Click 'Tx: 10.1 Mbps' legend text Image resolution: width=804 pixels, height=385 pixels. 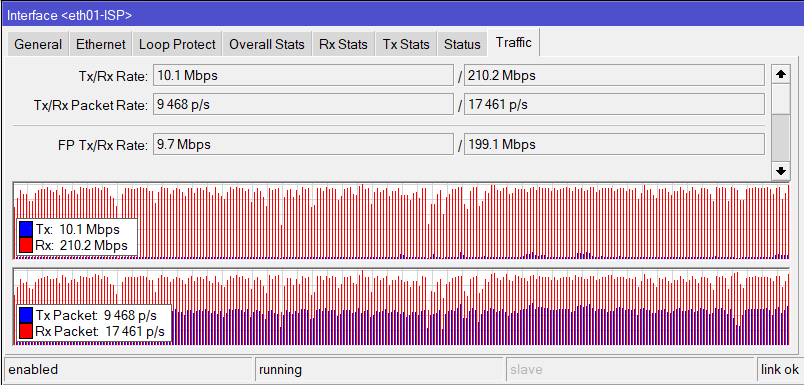(77, 229)
